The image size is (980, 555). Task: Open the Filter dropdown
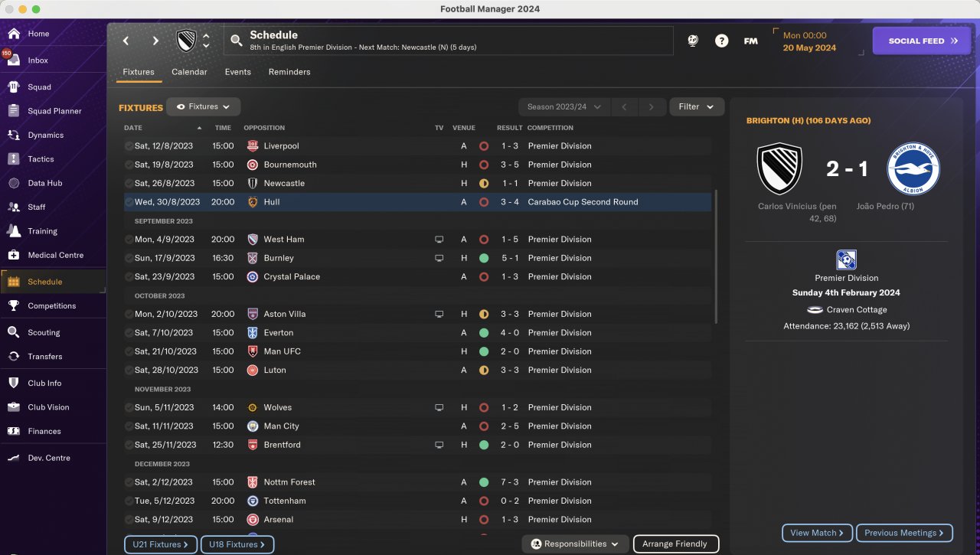pos(697,107)
